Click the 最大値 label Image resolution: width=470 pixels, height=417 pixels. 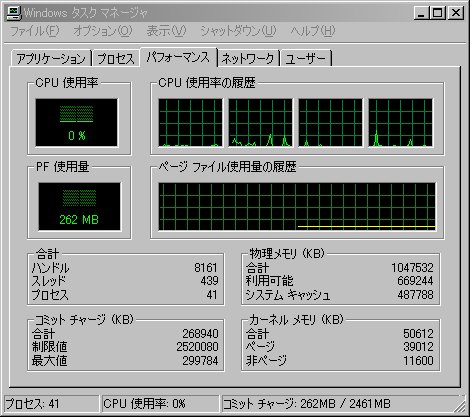click(49, 360)
